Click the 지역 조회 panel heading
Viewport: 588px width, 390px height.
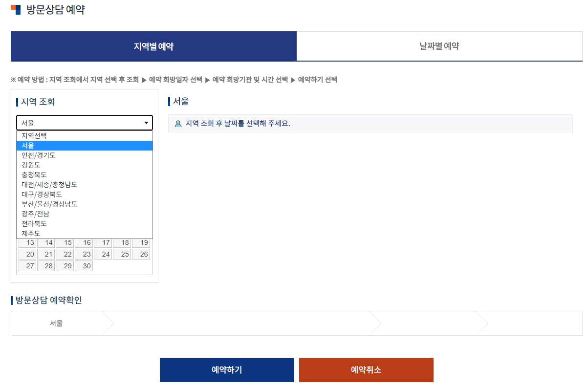[x=38, y=102]
